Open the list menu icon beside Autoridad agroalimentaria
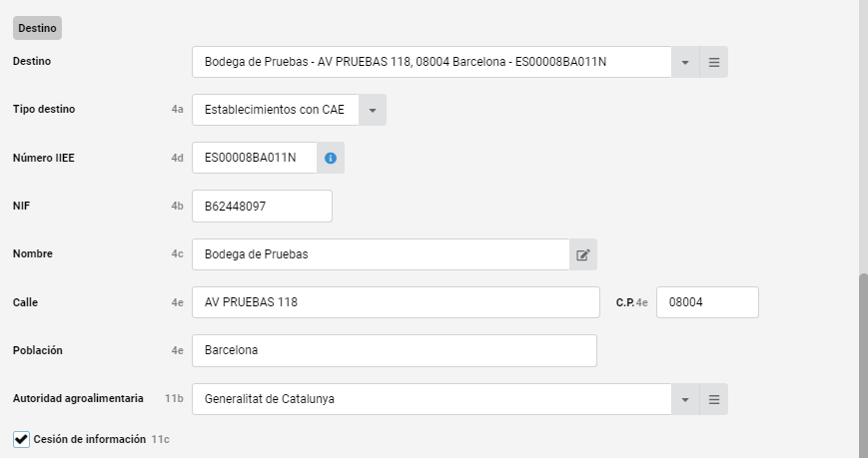The image size is (868, 458). 714,399
